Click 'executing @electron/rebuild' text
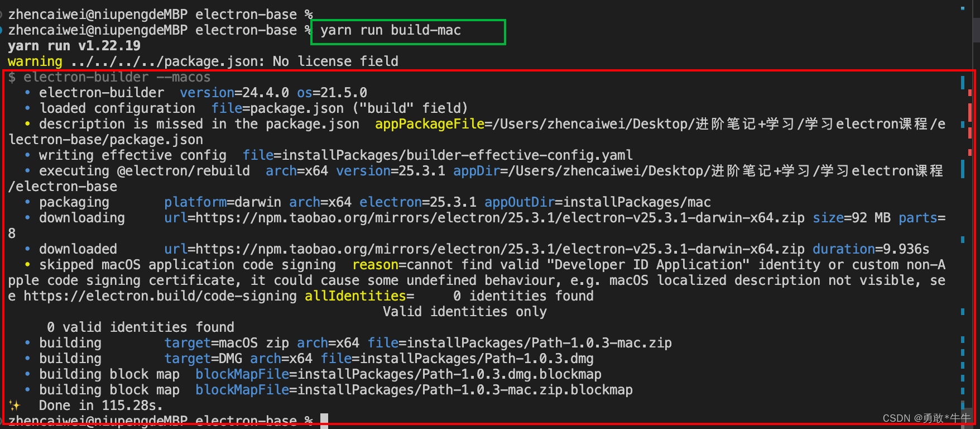 pyautogui.click(x=145, y=171)
